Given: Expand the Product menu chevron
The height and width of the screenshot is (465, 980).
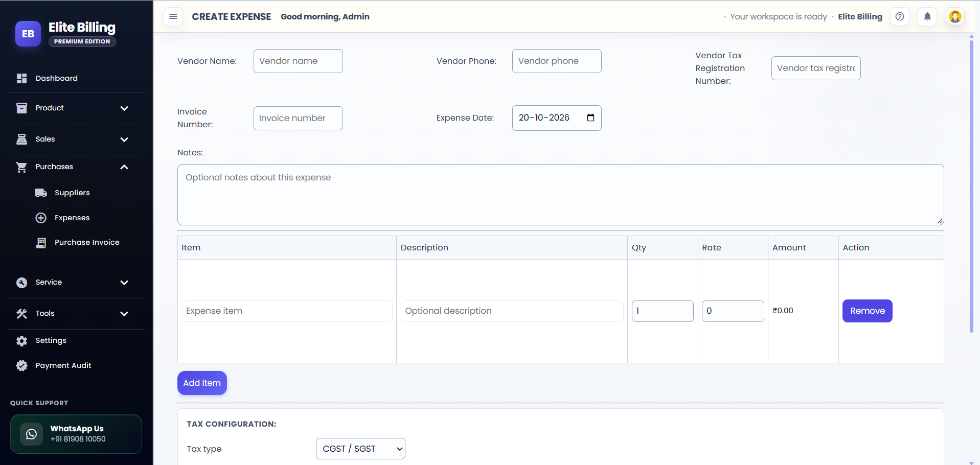Looking at the screenshot, I should [124, 108].
